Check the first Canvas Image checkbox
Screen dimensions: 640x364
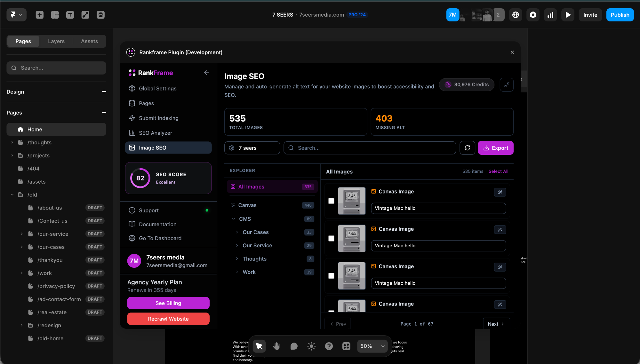(x=331, y=201)
